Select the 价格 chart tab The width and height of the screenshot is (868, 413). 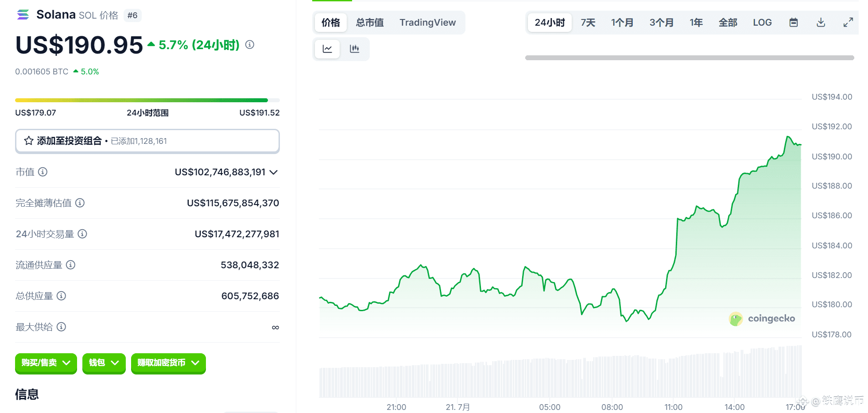coord(331,23)
